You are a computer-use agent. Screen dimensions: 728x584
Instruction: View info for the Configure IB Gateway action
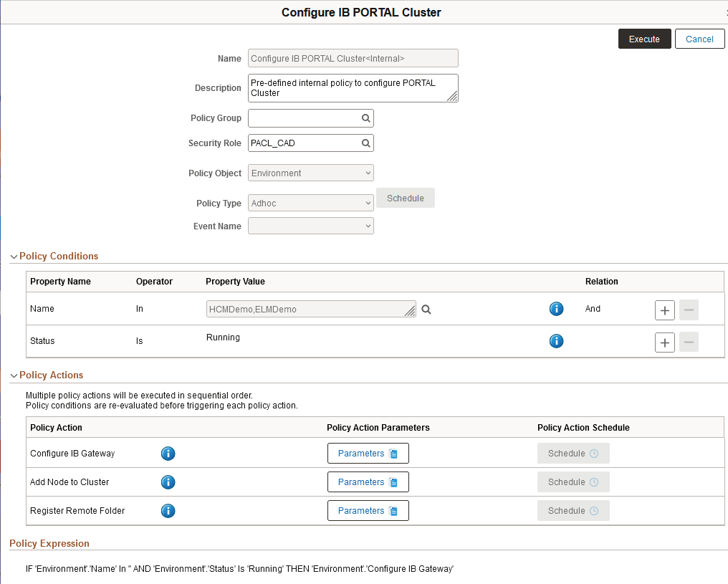tap(168, 453)
